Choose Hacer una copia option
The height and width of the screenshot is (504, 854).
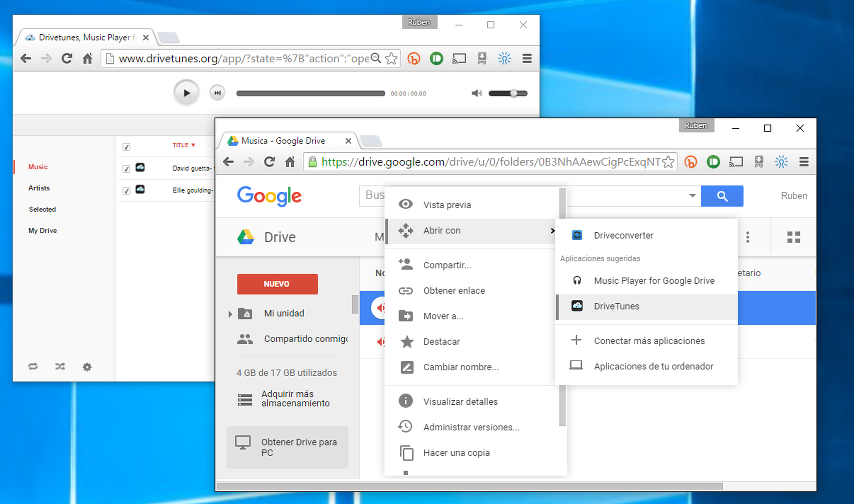[x=472, y=452]
